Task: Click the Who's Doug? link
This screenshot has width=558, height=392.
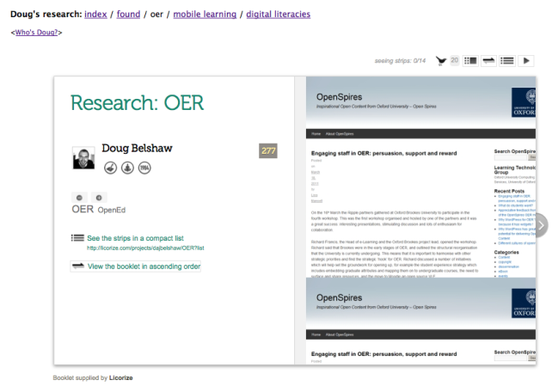Action: point(36,33)
